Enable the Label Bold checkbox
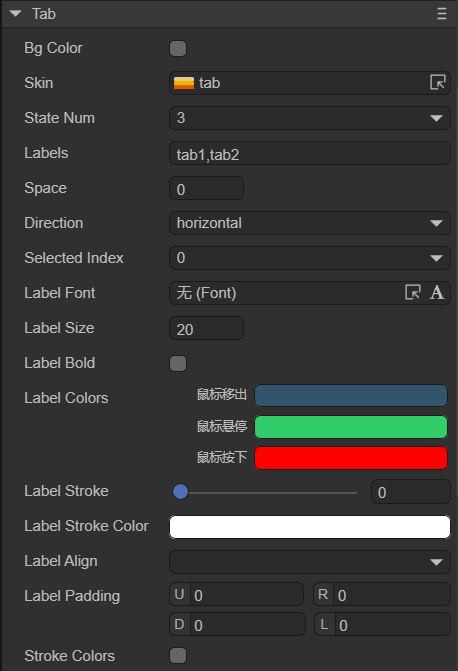458x671 pixels. pos(178,363)
